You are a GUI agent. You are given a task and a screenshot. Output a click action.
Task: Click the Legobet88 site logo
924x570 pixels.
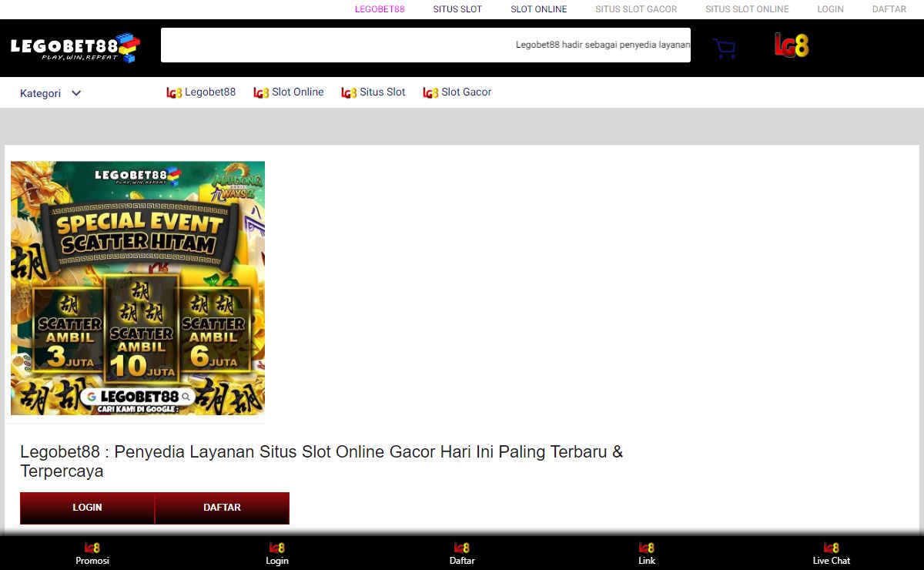pyautogui.click(x=75, y=48)
